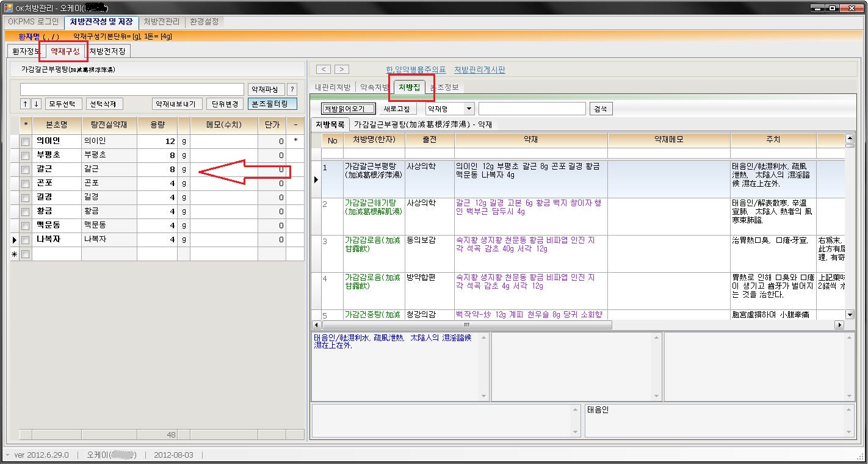Check the empty new-row checkbox
This screenshot has height=465, width=868.
[26, 254]
